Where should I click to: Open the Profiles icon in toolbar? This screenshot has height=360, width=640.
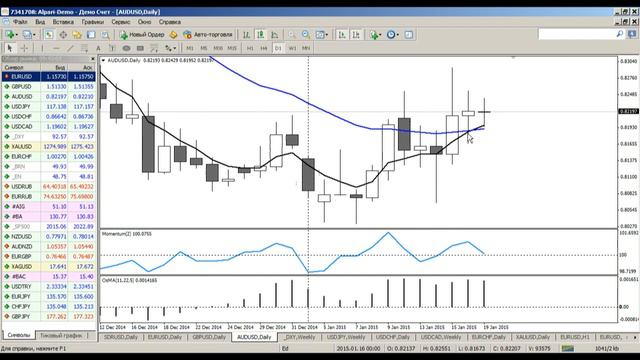tap(27, 35)
